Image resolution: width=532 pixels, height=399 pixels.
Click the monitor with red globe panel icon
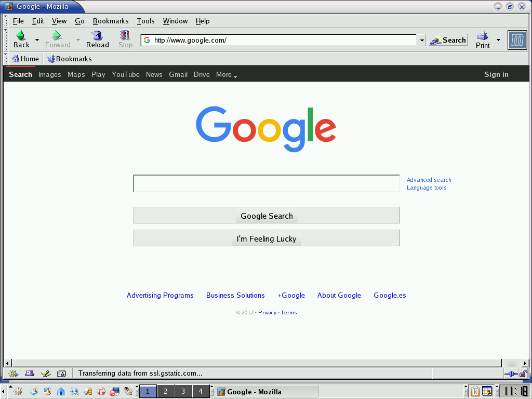coord(115,392)
